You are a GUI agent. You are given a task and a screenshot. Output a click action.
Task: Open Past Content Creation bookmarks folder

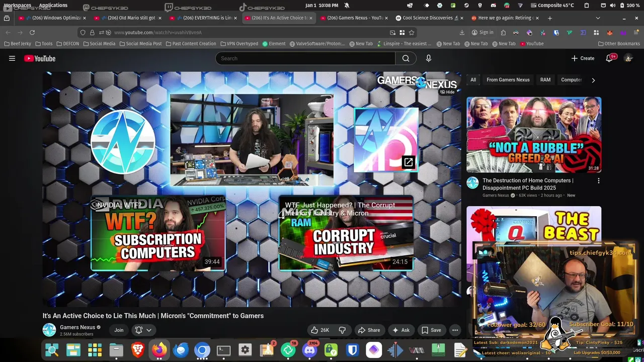click(x=191, y=44)
